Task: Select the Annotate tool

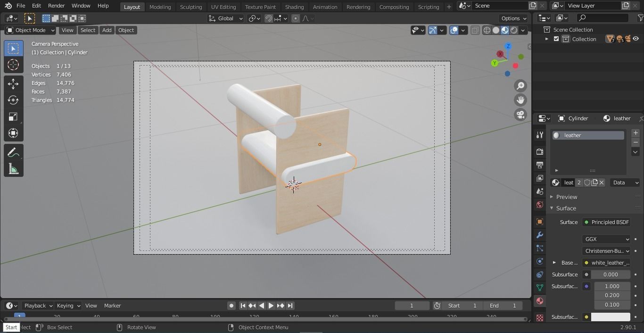Action: tap(13, 152)
